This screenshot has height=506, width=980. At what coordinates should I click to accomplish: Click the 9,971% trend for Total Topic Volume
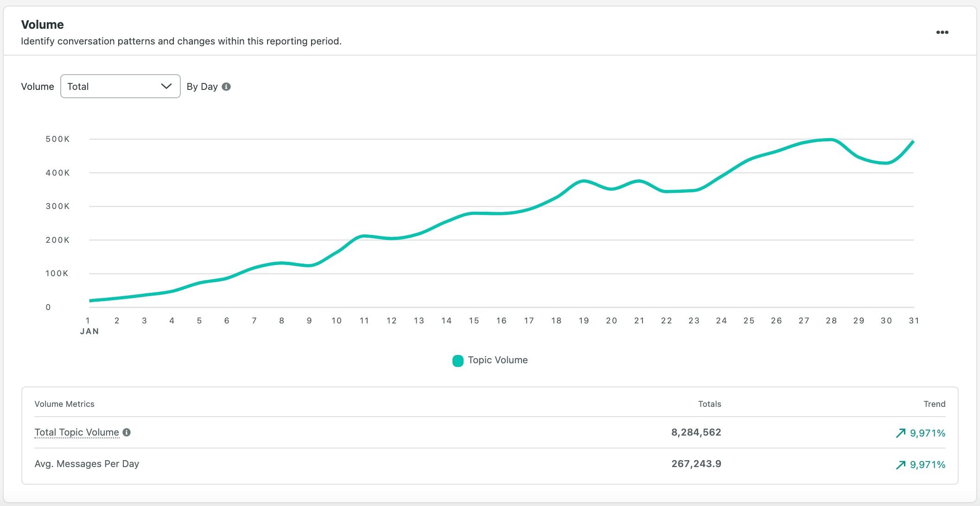(927, 433)
